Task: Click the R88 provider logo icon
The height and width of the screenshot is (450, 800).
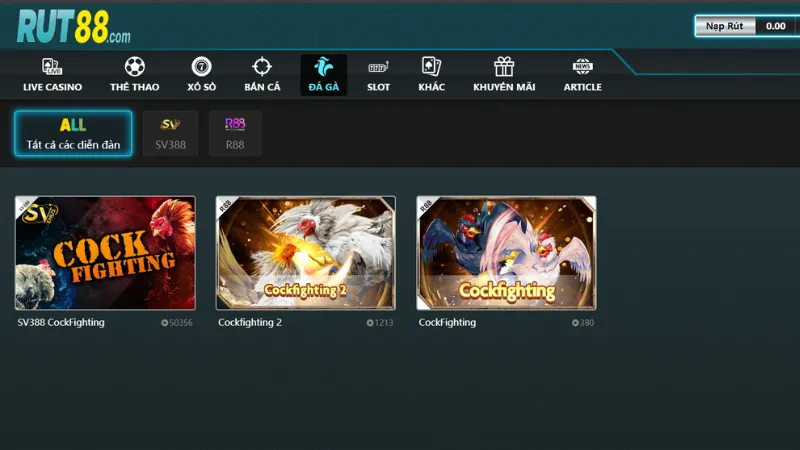Action: (x=235, y=124)
